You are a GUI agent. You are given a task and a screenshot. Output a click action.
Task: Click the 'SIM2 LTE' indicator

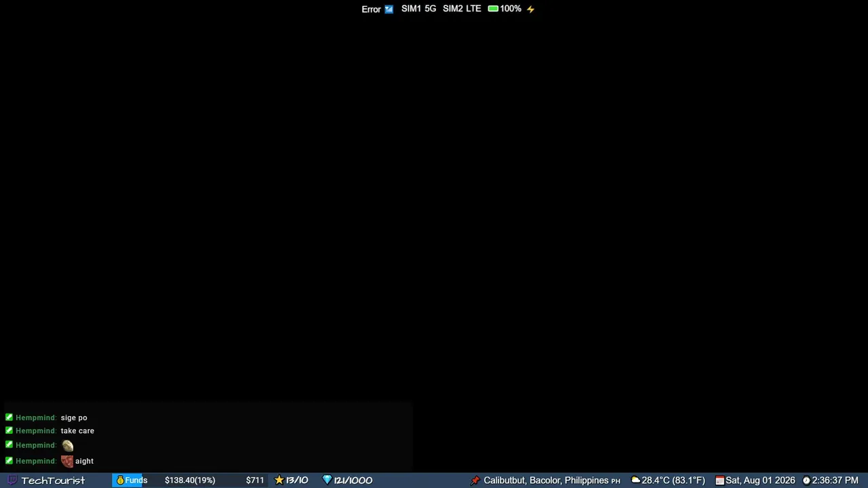[x=462, y=9]
